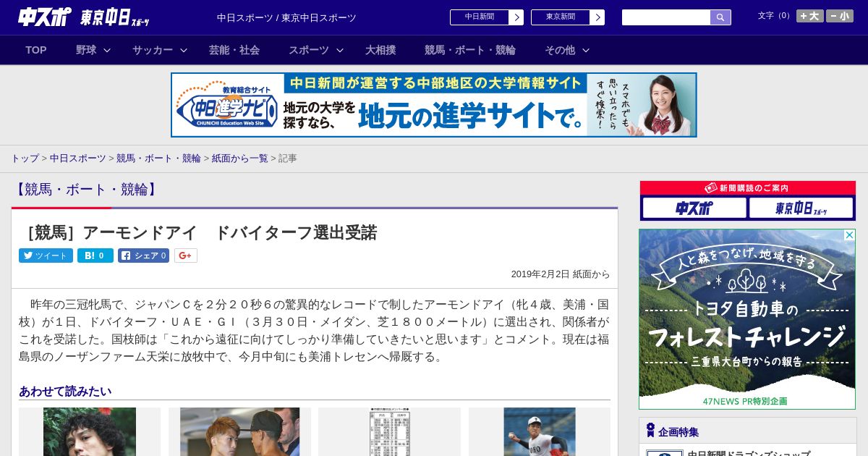
Task: Click the Facebook シェア button
Action: coord(143,256)
